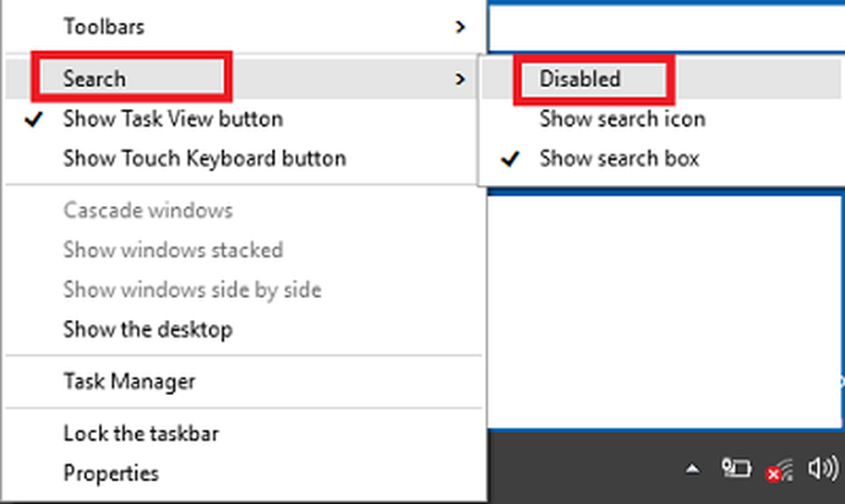
Task: Click the volume speaker tray icon
Action: pos(823,468)
